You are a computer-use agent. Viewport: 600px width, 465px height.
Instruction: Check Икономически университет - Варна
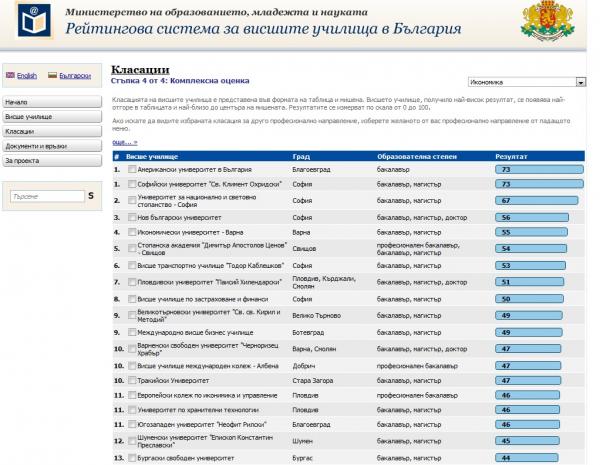coord(132,232)
